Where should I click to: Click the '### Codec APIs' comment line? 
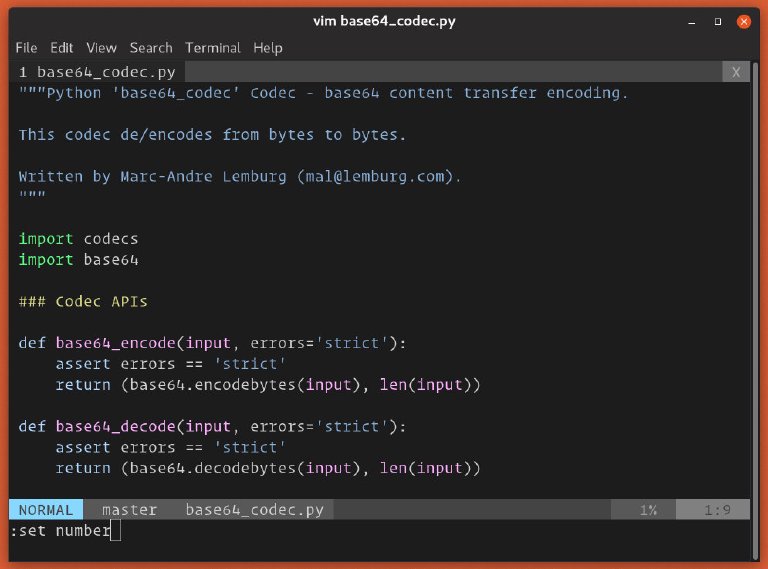click(x=83, y=301)
